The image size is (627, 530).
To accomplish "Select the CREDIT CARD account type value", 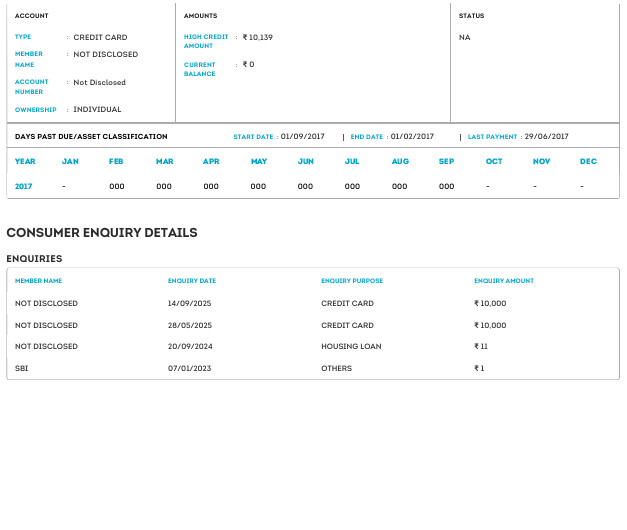I will pos(100,37).
